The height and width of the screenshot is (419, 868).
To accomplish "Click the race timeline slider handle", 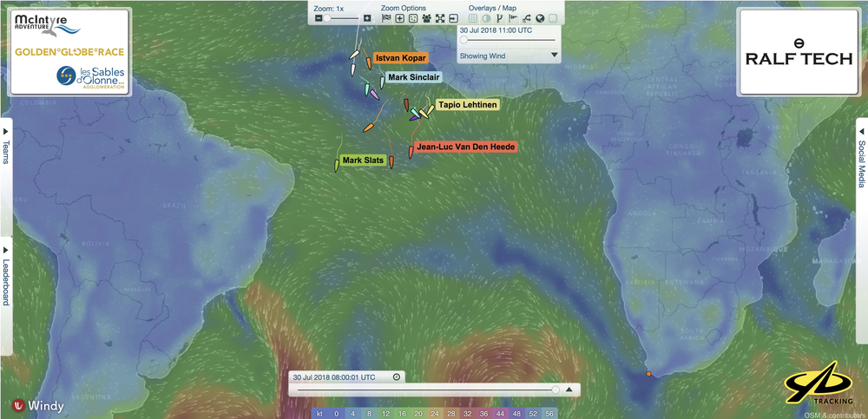I will (x=556, y=390).
